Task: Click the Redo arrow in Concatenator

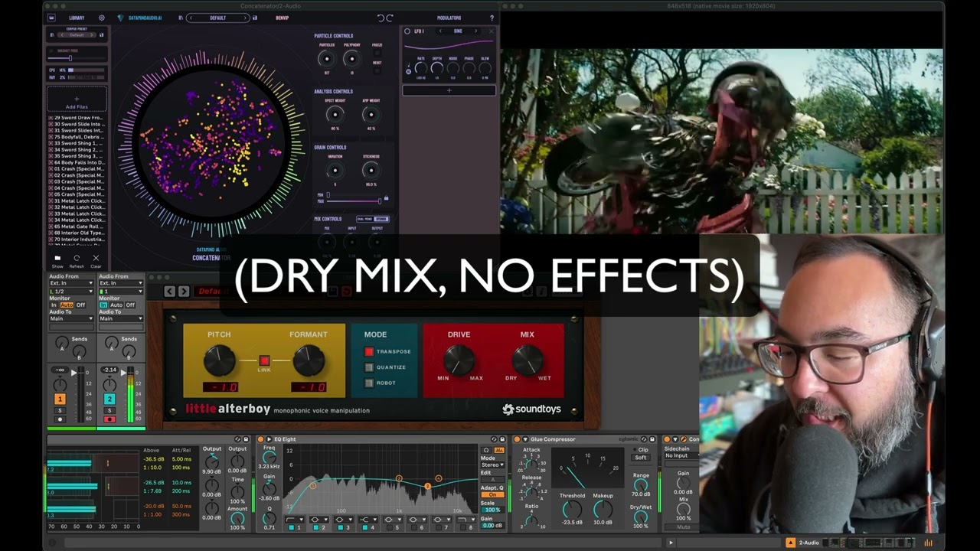Action: pos(390,18)
